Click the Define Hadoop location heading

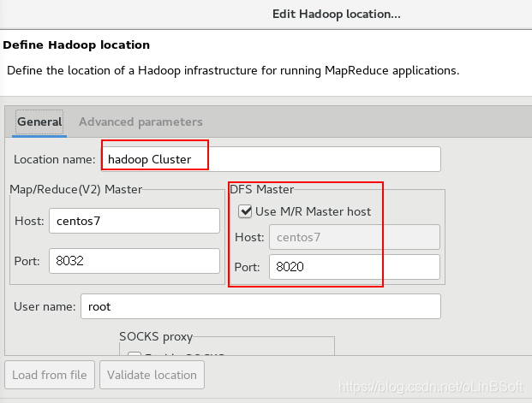click(76, 44)
